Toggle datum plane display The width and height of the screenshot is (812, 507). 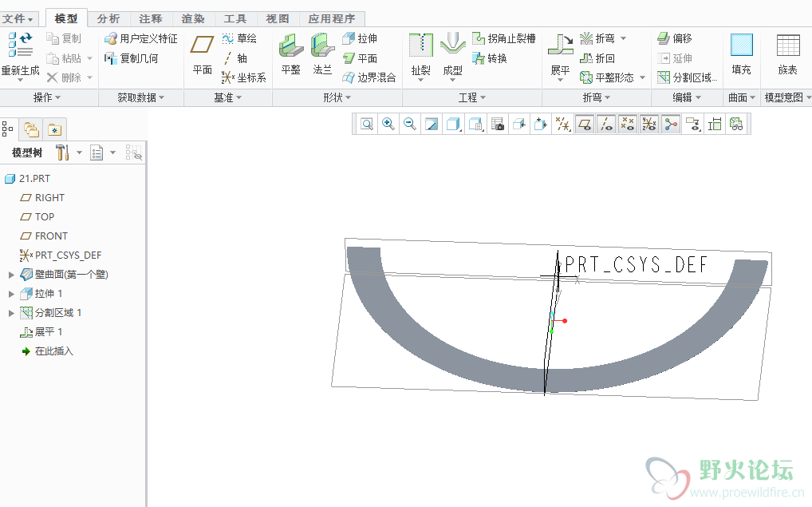click(x=585, y=125)
